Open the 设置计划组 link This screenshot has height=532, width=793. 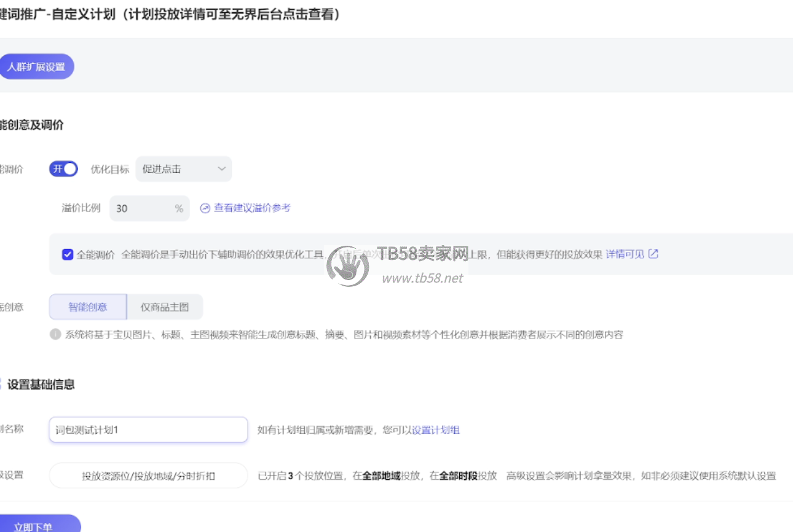point(436,430)
